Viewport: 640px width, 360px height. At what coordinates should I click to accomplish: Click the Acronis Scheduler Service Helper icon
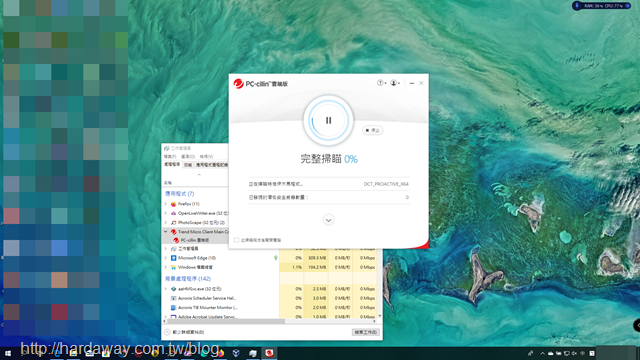(x=173, y=298)
